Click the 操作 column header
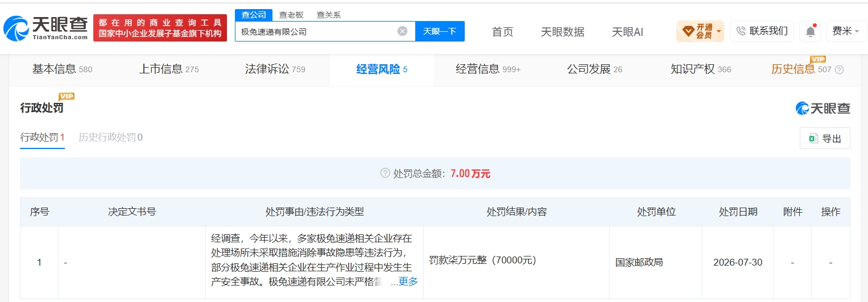868x302 pixels. coord(830,212)
